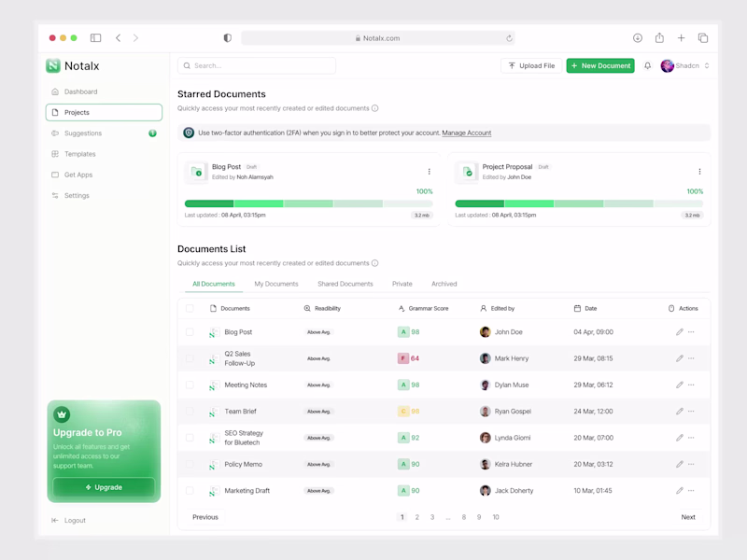Image resolution: width=747 pixels, height=560 pixels.
Task: Go back with the browser back arrow
Action: click(x=119, y=37)
